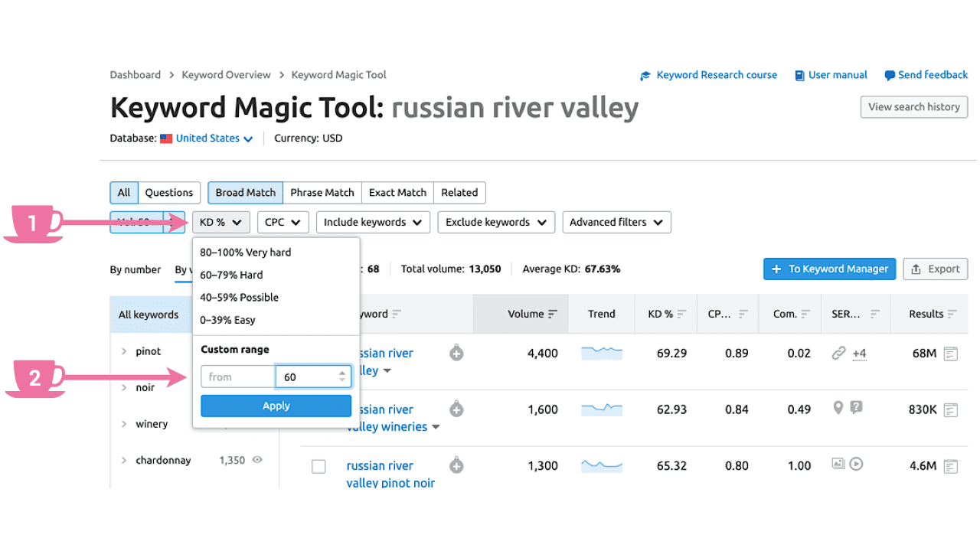Apply the custom KD range
980x551 pixels.
click(276, 406)
